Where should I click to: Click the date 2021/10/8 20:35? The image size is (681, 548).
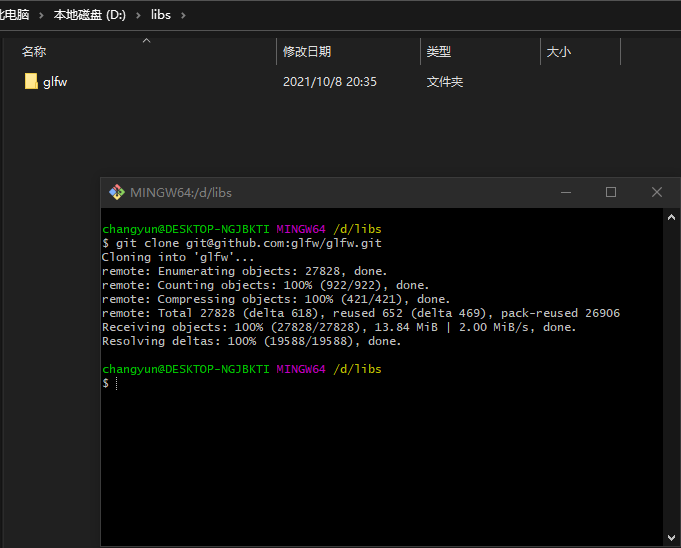[330, 82]
